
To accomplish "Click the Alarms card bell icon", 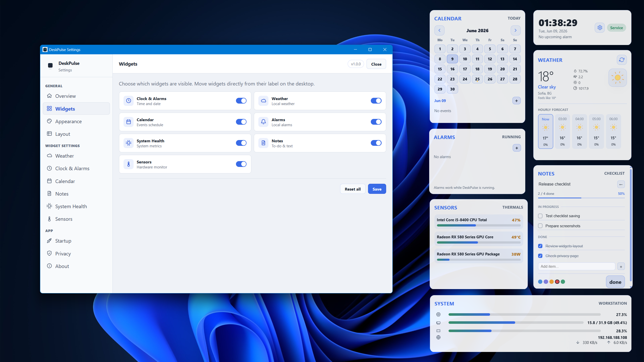I will coord(263,122).
